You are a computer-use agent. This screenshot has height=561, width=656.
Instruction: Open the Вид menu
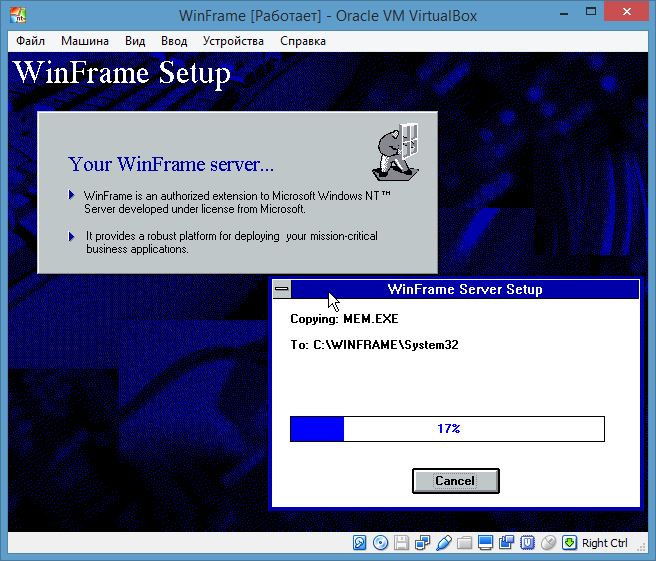coord(135,41)
